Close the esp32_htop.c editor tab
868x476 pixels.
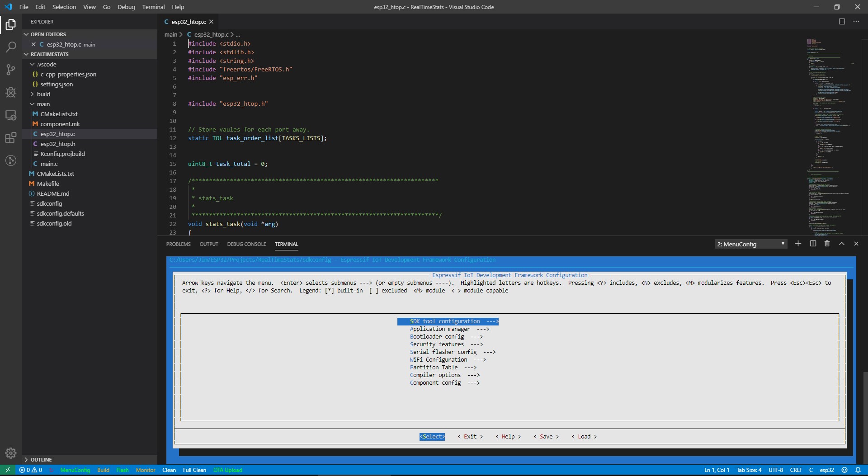coord(211,22)
